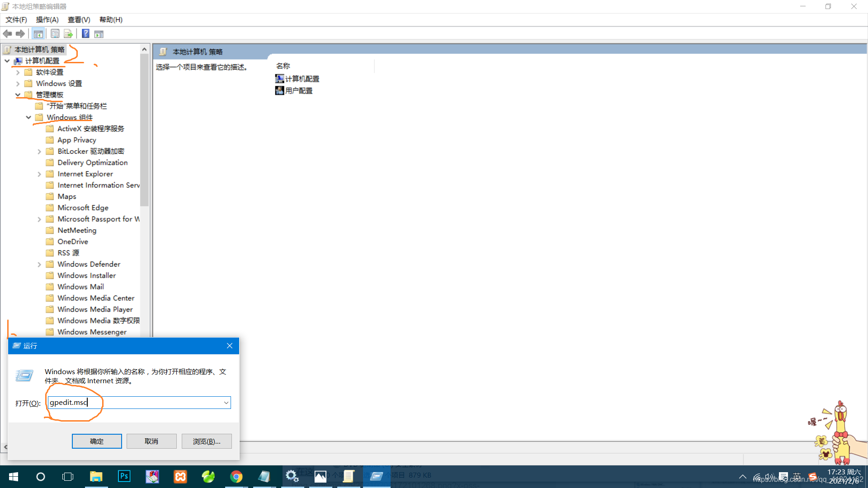The image size is (868, 488).
Task: Collapse the 计算机配置 tree node
Action: [7, 61]
